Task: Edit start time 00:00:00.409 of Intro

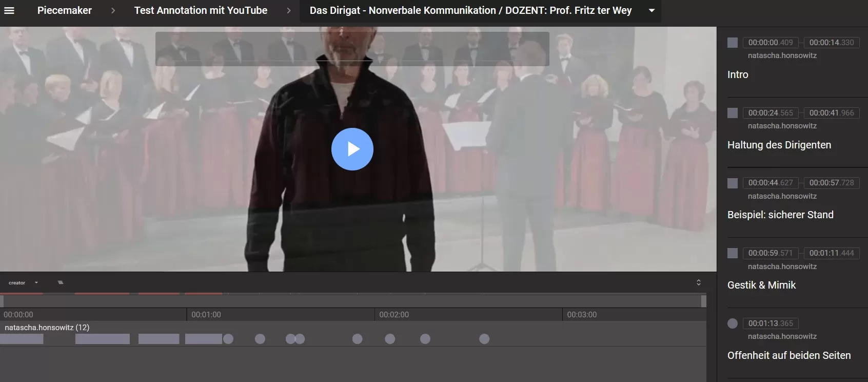Action: click(771, 43)
